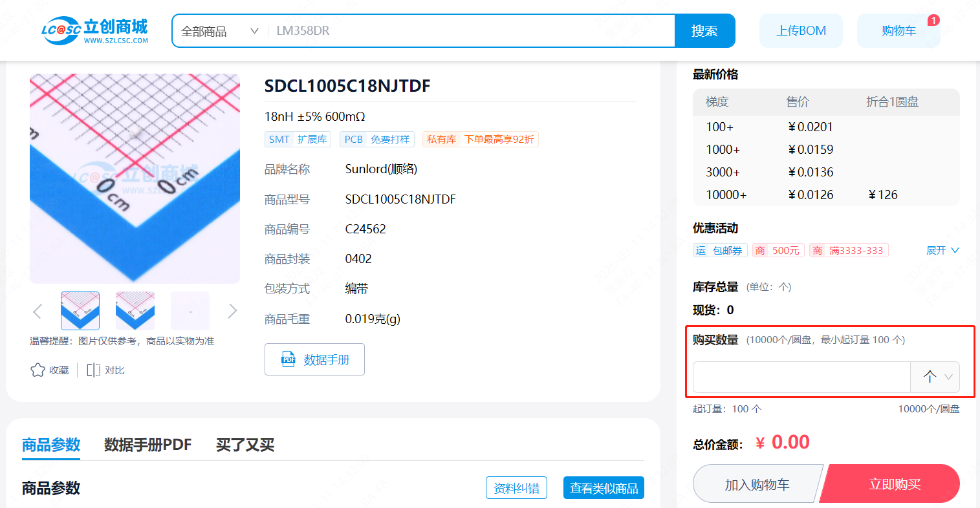The image size is (980, 508).
Task: Click the 立即购买 buy now button
Action: pyautogui.click(x=894, y=484)
